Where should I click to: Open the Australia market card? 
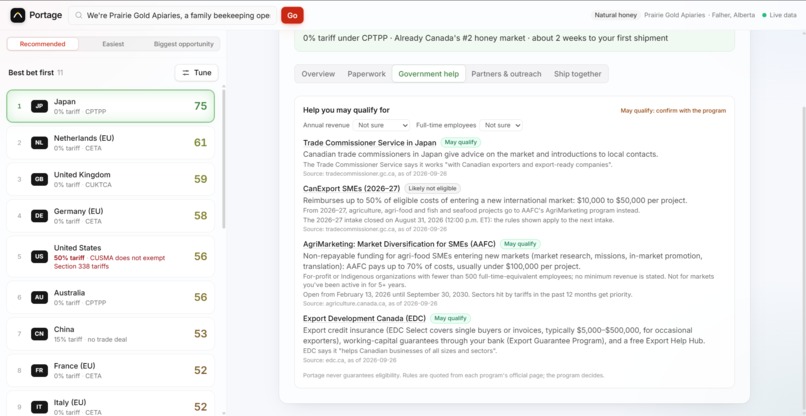click(111, 297)
